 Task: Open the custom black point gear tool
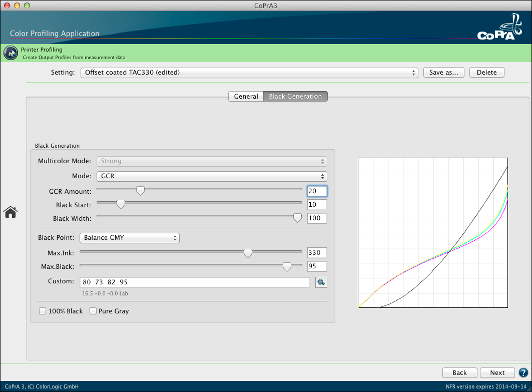[321, 282]
